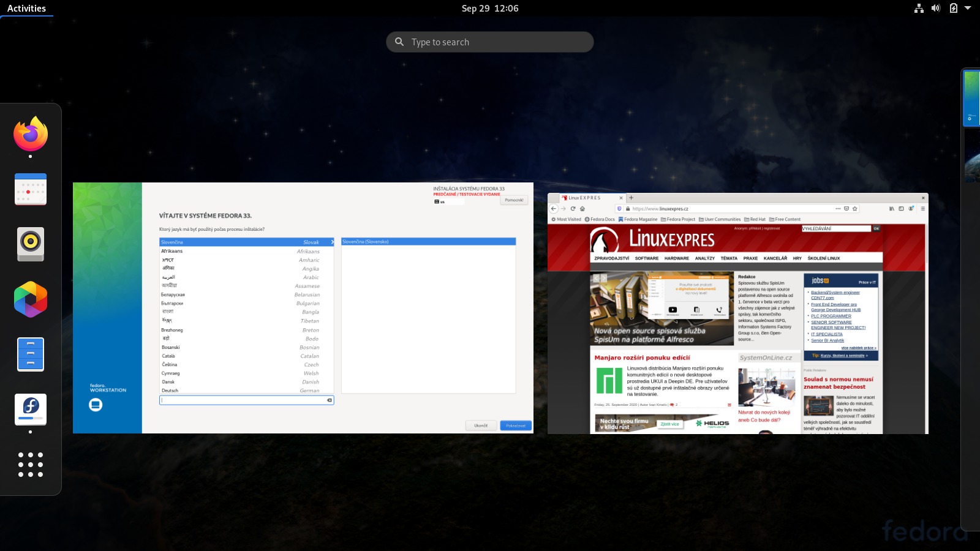Toggle sidebar icon in Firefox toolbar
980x551 pixels.
click(901, 209)
